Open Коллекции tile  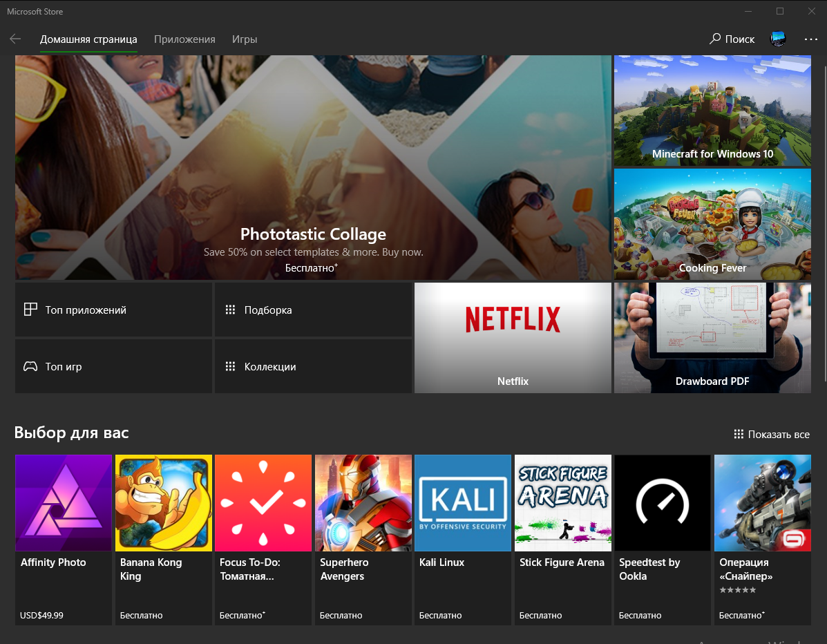(313, 366)
